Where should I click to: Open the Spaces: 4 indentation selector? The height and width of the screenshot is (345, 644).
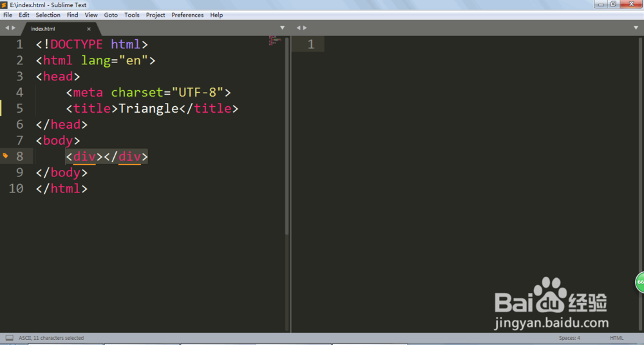pyautogui.click(x=569, y=338)
